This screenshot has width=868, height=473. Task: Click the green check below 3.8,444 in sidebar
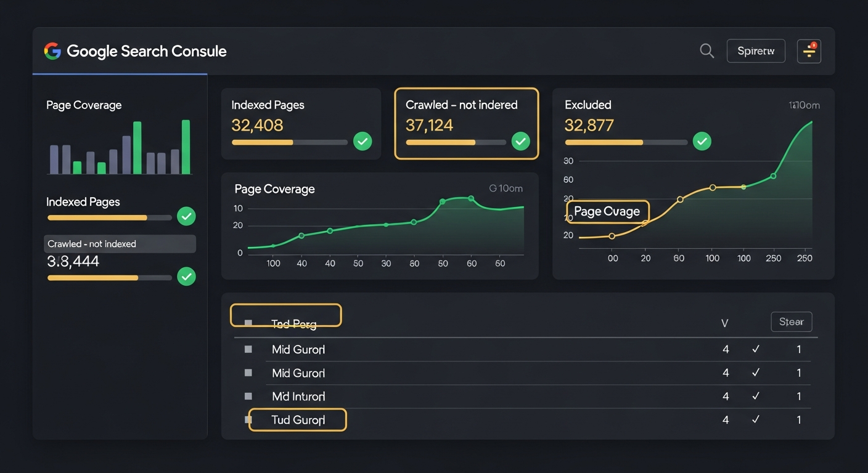coord(186,276)
